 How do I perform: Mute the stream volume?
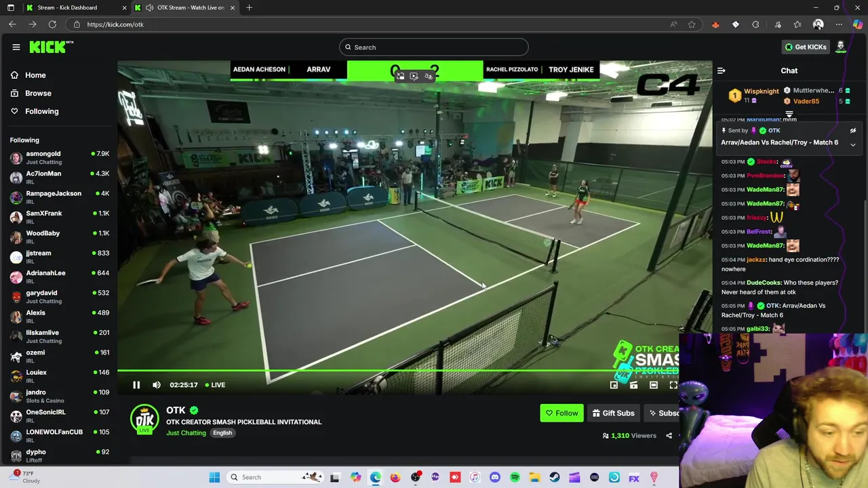click(157, 385)
